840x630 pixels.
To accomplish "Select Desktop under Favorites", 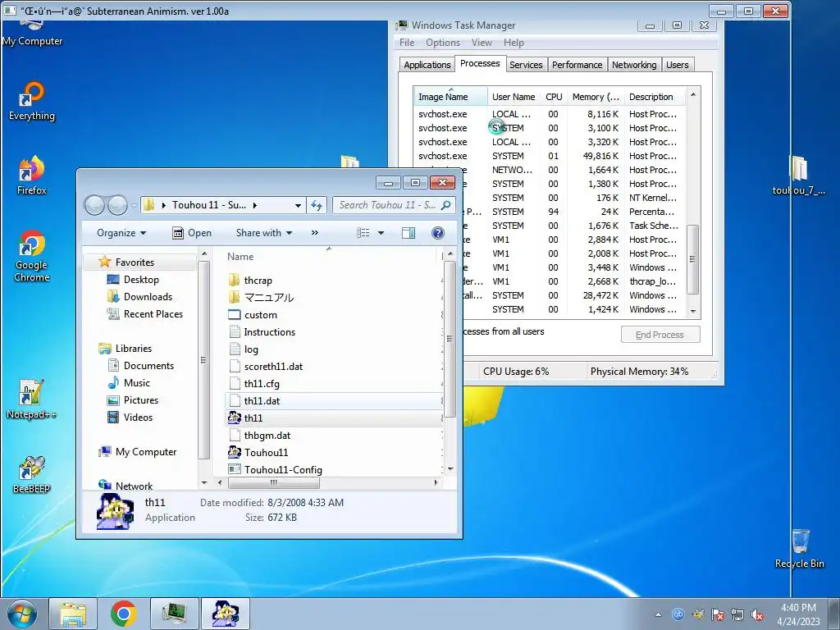I will click(x=141, y=280).
